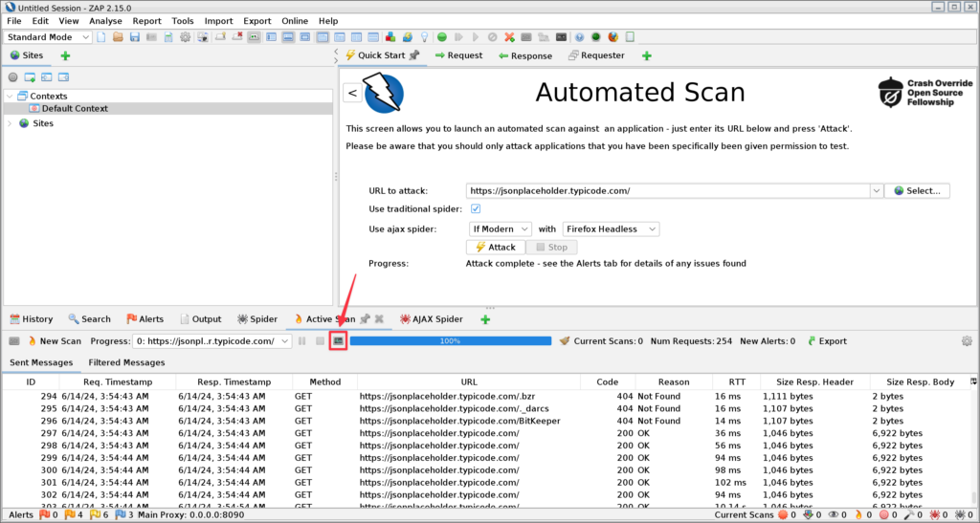The image size is (980, 523).
Task: Open the If Modern ajax spider dropdown
Action: click(x=500, y=229)
